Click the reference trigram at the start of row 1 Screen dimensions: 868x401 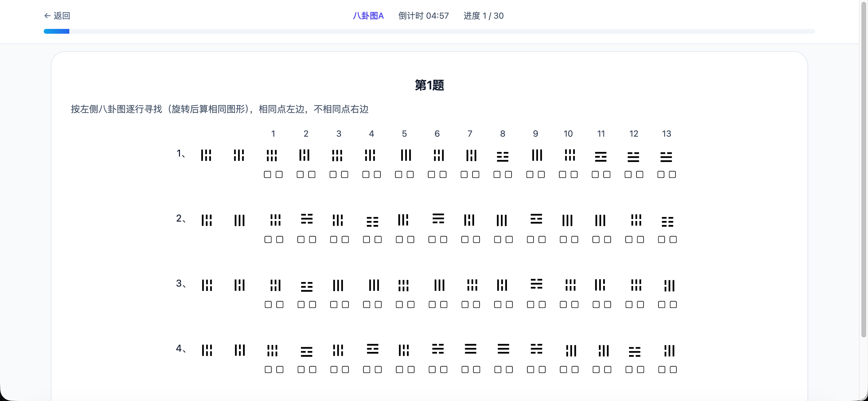pyautogui.click(x=206, y=155)
